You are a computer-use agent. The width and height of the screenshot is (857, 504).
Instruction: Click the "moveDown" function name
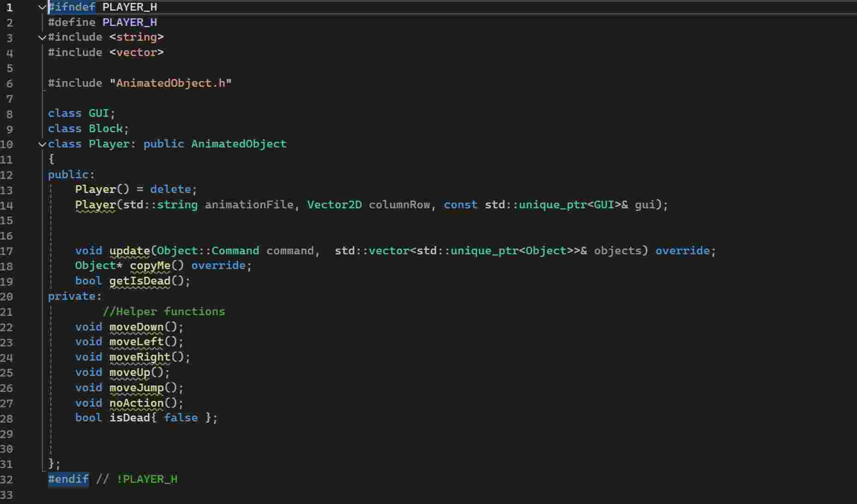click(136, 327)
